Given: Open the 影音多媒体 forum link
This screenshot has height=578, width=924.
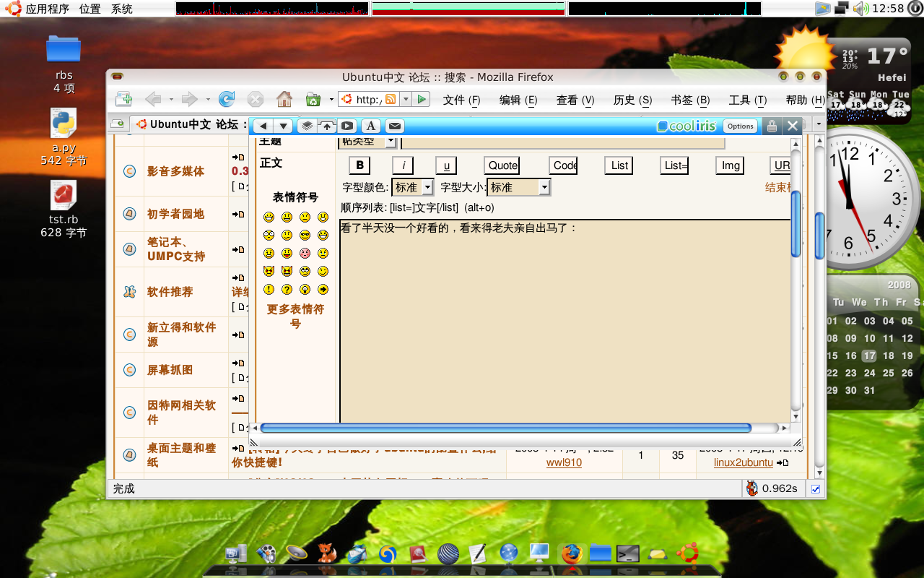Looking at the screenshot, I should click(x=175, y=171).
